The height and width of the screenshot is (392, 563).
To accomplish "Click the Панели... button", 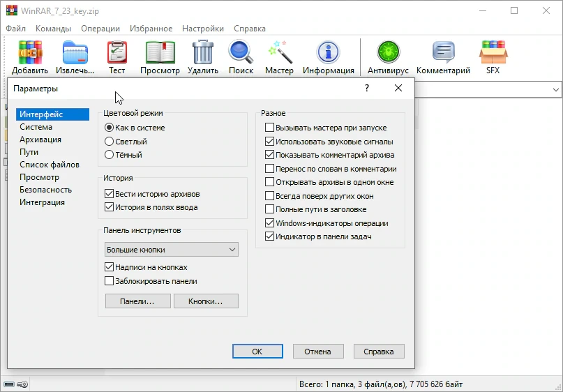I will coord(138,301).
